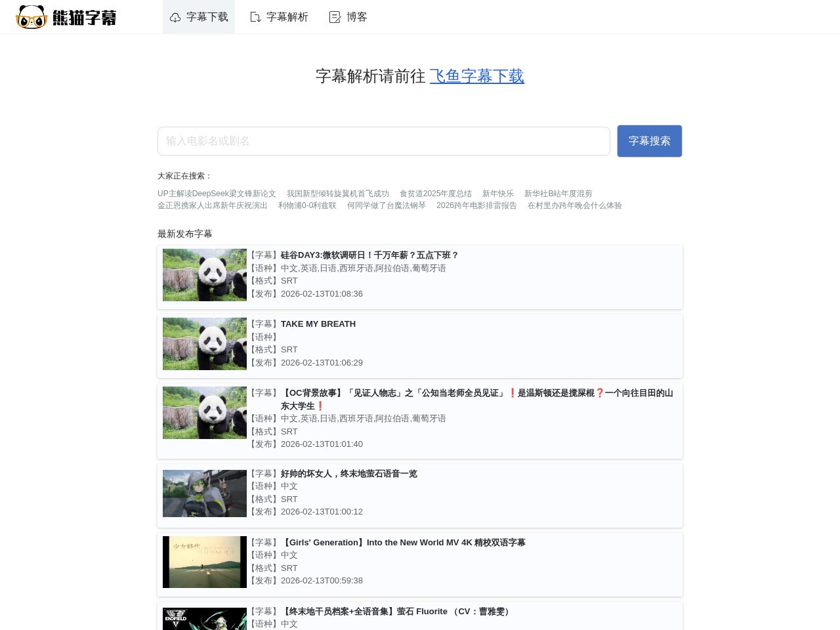Follow the 飞鱼字幕下载 link
The image size is (840, 630).
pos(476,76)
